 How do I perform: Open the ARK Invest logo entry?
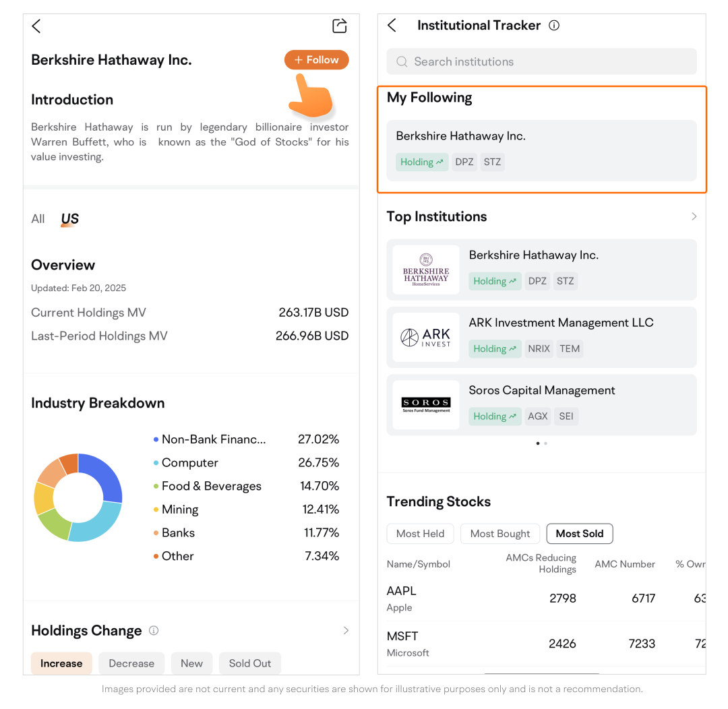(x=426, y=337)
